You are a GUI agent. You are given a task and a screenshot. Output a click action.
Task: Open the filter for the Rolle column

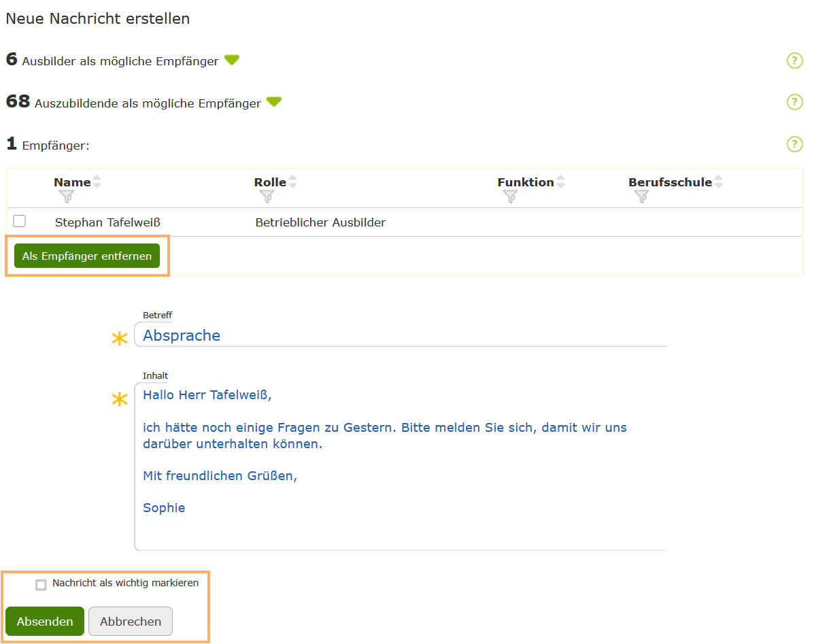pos(265,196)
